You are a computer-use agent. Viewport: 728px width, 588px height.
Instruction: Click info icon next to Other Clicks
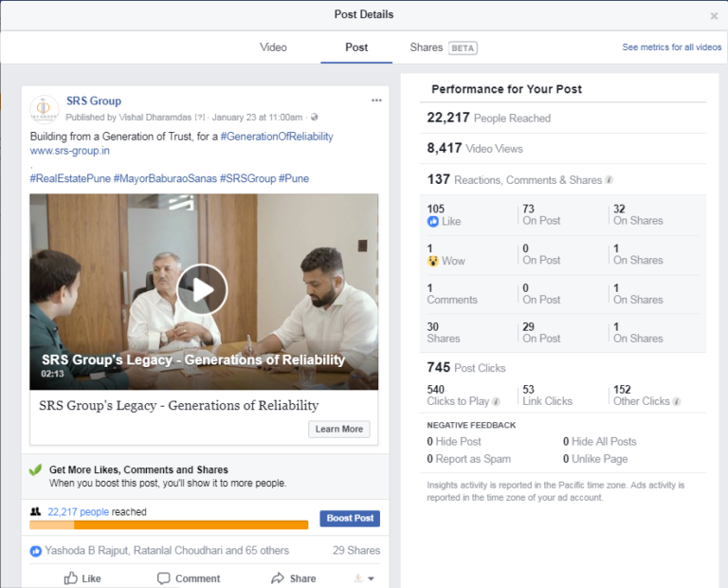click(677, 402)
